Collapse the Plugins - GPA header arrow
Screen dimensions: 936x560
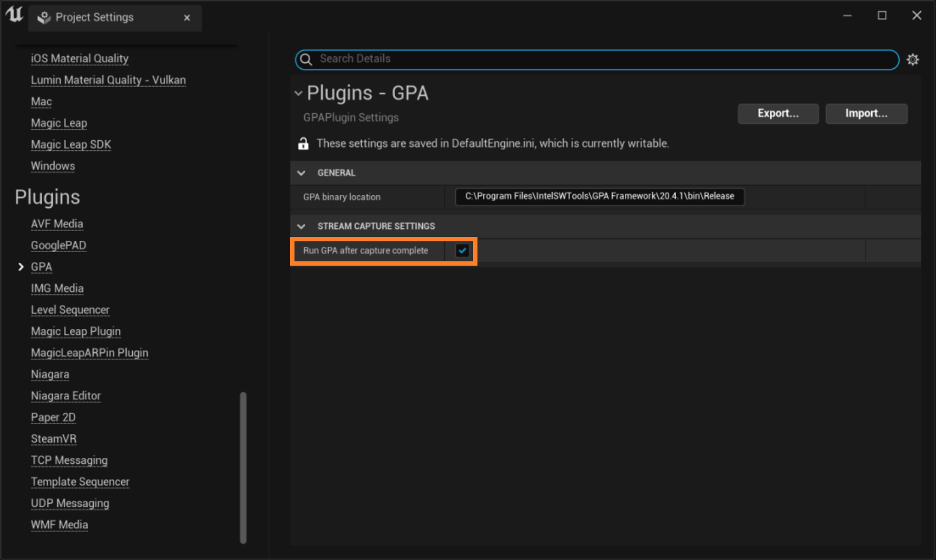(x=298, y=94)
